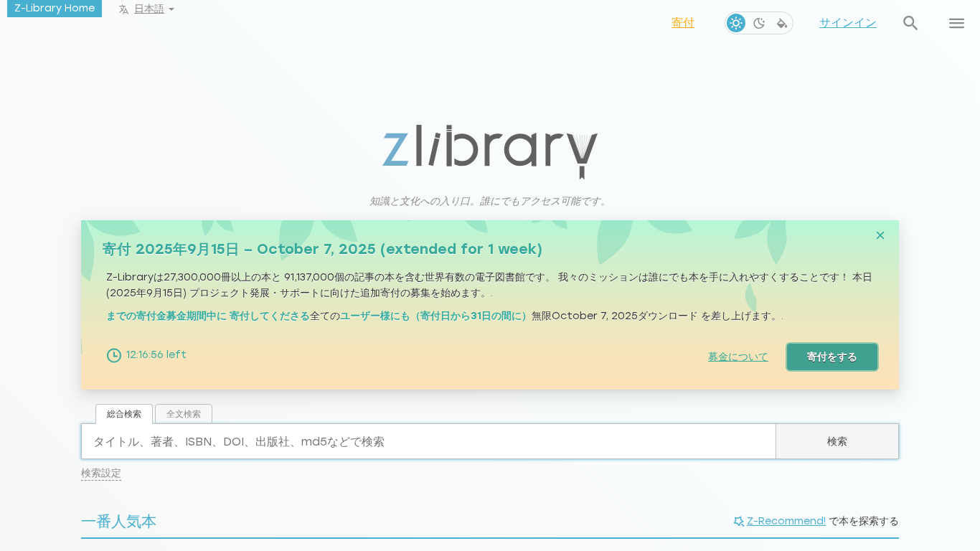980x551 pixels.
Task: Click the サインイン link
Action: pos(848,23)
